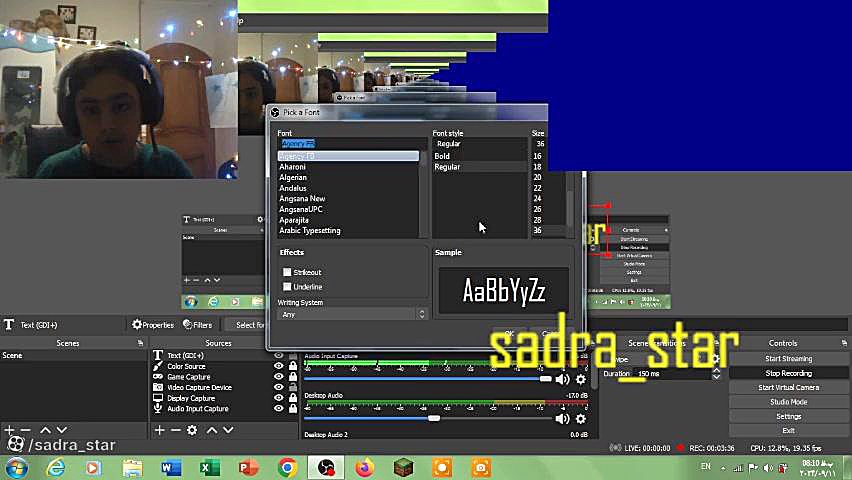The height and width of the screenshot is (480, 852).
Task: Remove selected source with the minus icon
Action: coord(176,430)
